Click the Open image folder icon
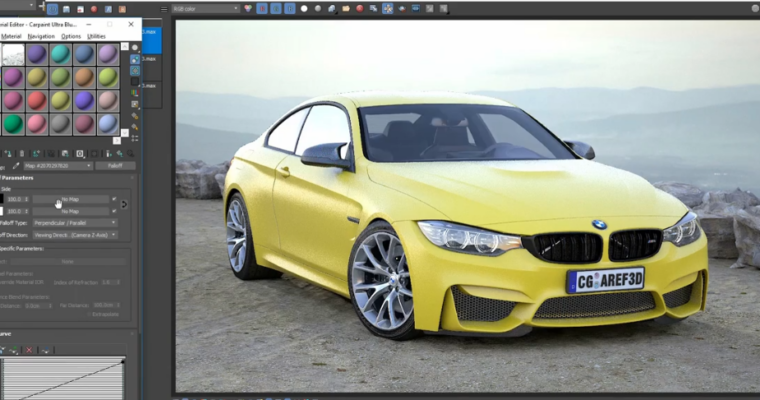This screenshot has width=760, height=400. [x=346, y=9]
